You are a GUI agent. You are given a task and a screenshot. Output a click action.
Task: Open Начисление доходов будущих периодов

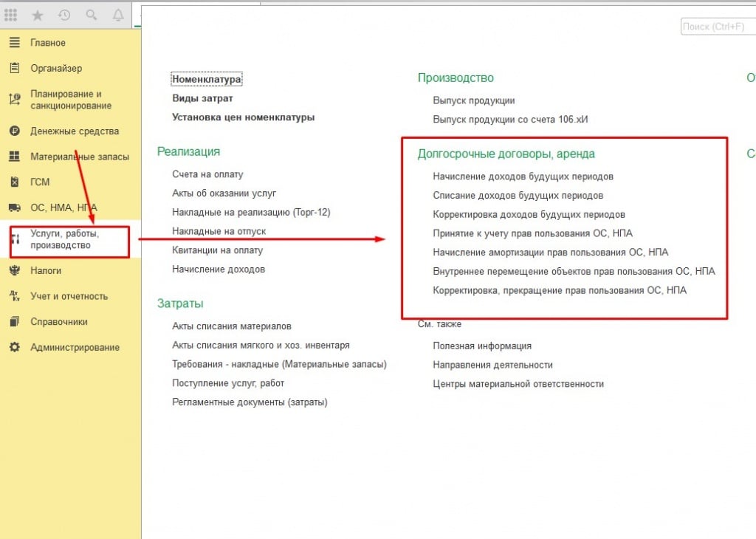[523, 176]
